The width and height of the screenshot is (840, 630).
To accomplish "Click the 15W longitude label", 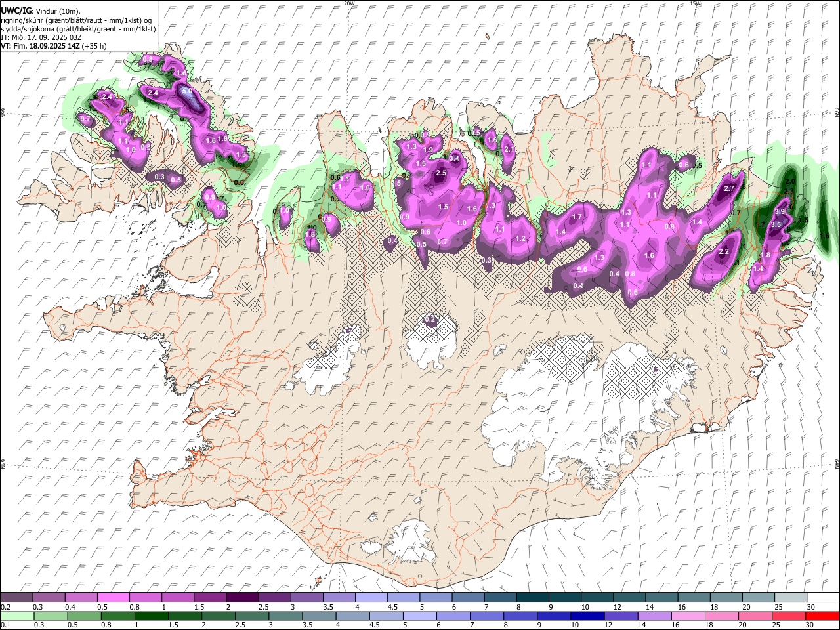I will click(696, 3).
